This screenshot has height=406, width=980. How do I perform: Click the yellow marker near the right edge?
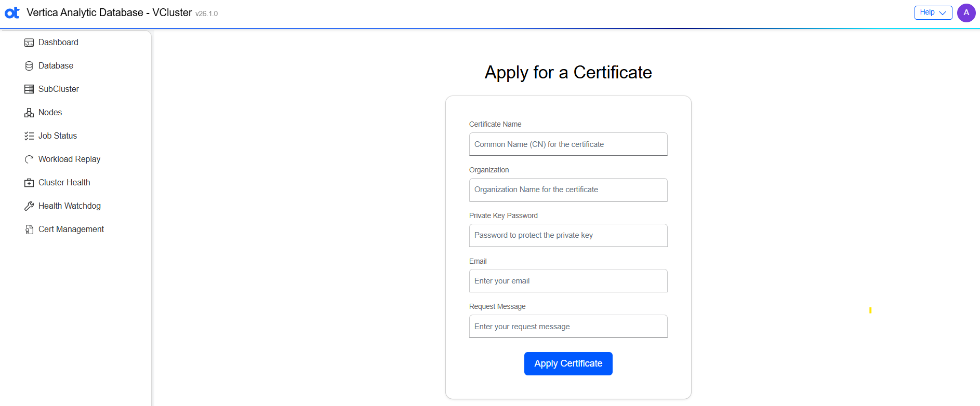[x=870, y=310]
